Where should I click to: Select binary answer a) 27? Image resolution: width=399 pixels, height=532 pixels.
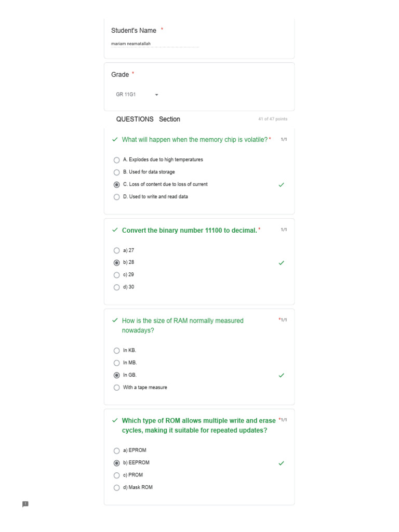pos(116,250)
